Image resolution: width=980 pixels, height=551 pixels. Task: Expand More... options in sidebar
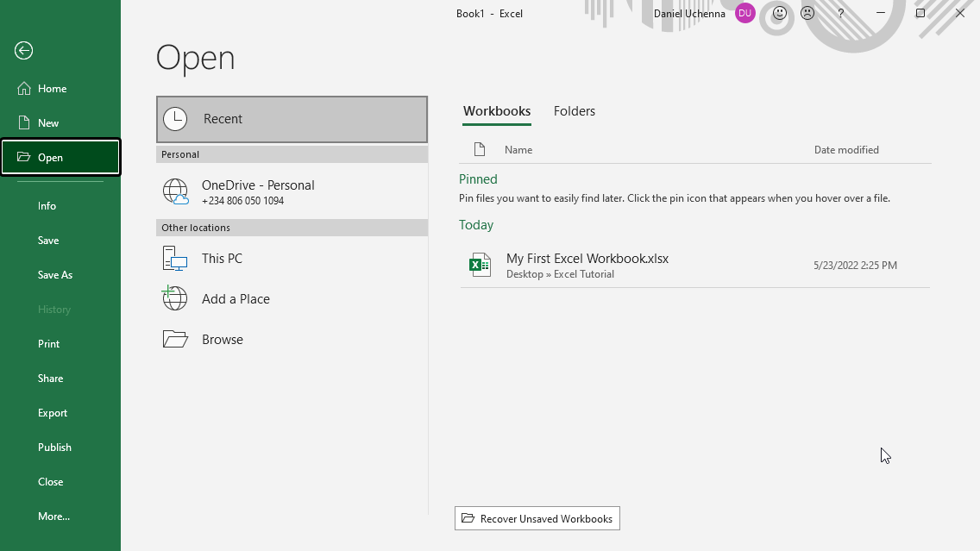tap(53, 517)
